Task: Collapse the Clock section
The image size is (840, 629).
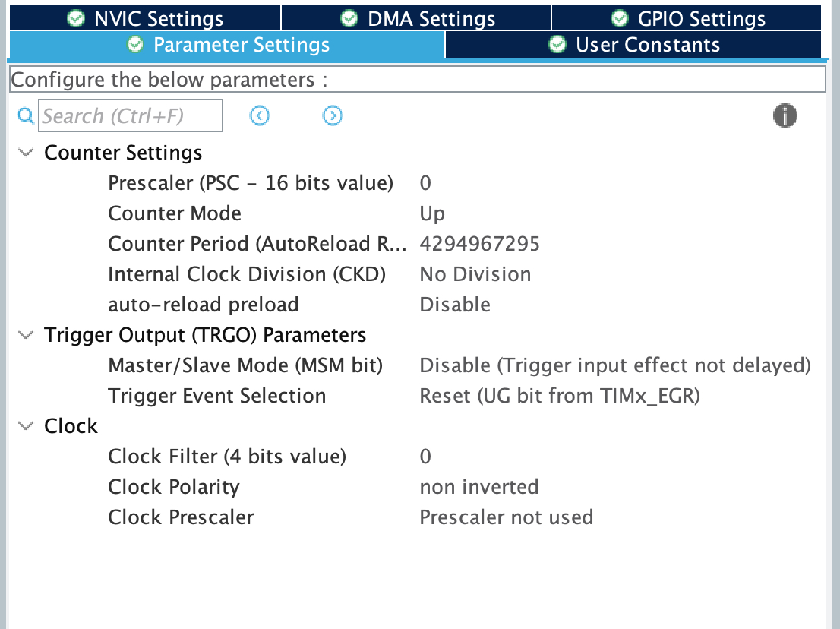Action: click(x=25, y=425)
